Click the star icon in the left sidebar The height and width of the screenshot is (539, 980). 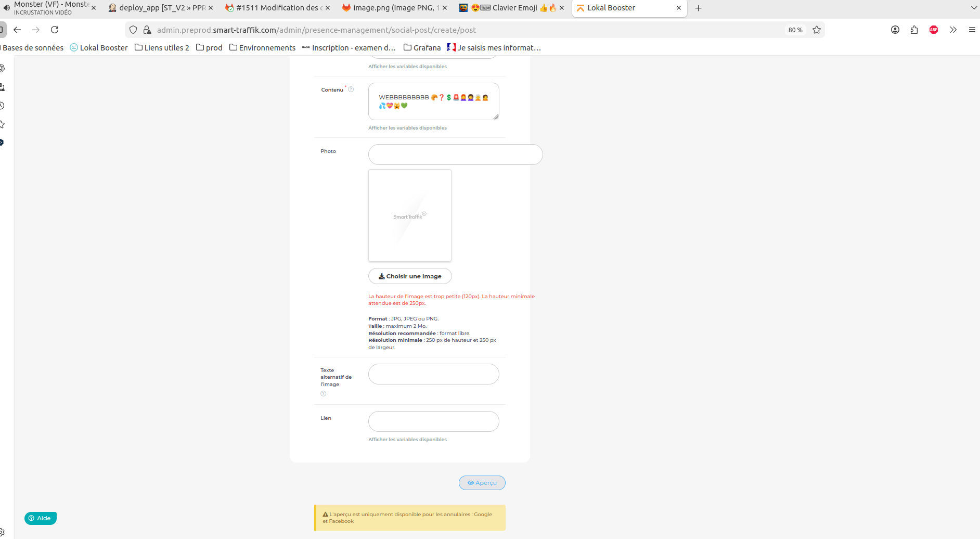click(2, 124)
